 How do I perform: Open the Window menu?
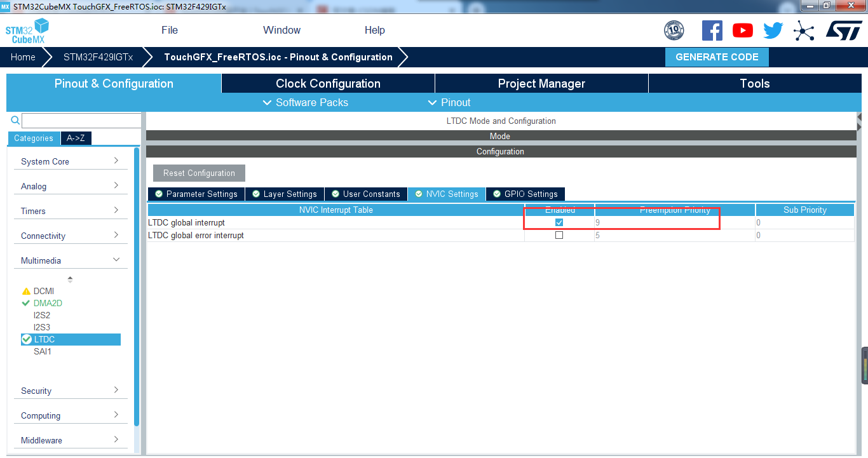282,30
